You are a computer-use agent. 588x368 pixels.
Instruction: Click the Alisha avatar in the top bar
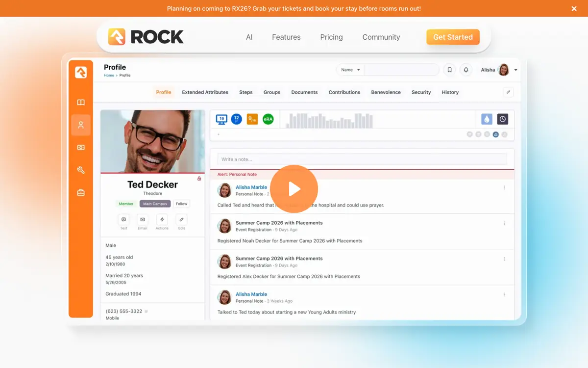(504, 70)
